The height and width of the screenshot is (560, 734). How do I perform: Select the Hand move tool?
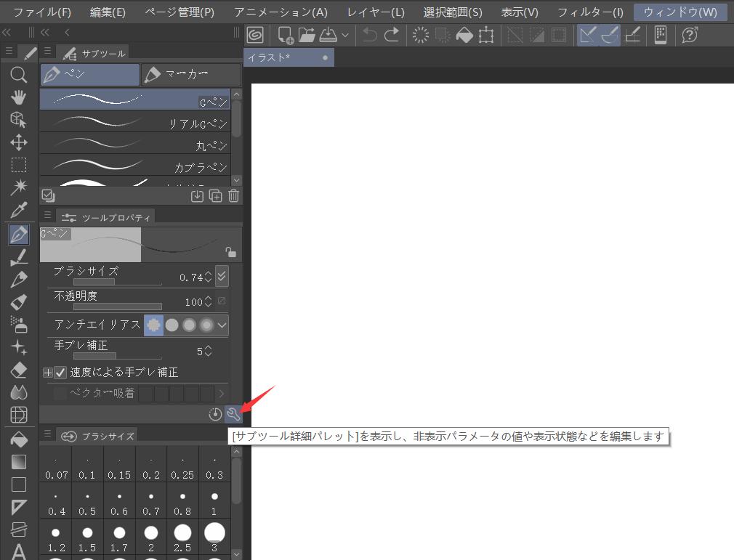click(19, 97)
